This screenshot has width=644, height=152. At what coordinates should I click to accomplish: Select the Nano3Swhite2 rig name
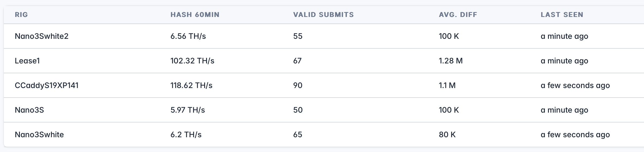[x=41, y=36]
